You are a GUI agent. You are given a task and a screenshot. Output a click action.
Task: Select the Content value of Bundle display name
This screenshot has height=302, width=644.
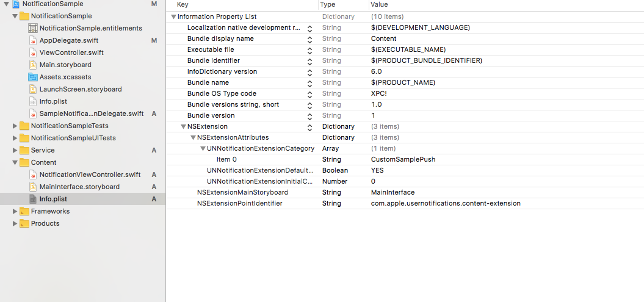383,38
